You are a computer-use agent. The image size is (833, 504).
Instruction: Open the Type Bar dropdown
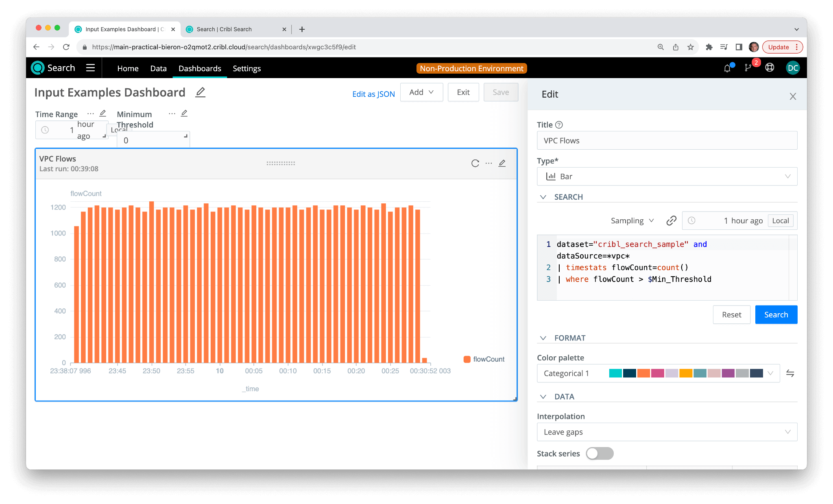coord(667,176)
